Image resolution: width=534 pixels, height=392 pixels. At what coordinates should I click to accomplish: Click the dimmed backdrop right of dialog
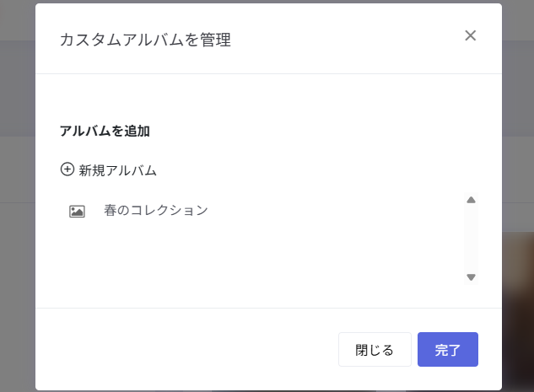point(518,136)
